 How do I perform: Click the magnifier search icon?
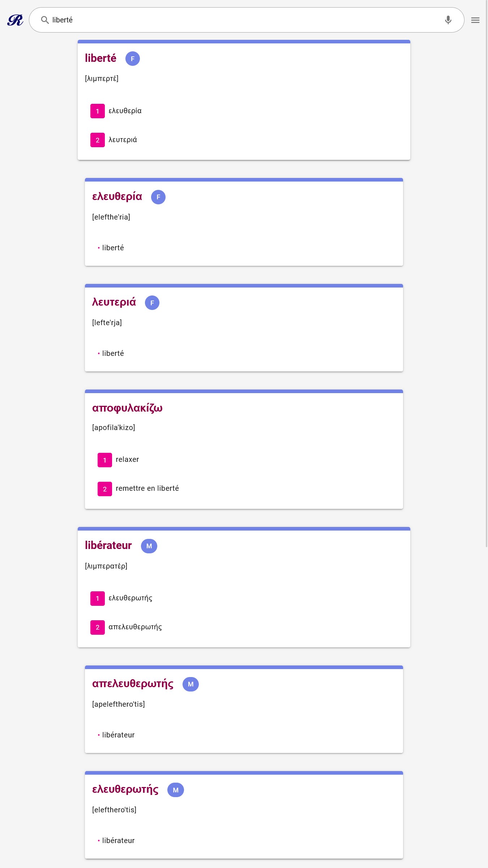[45, 20]
